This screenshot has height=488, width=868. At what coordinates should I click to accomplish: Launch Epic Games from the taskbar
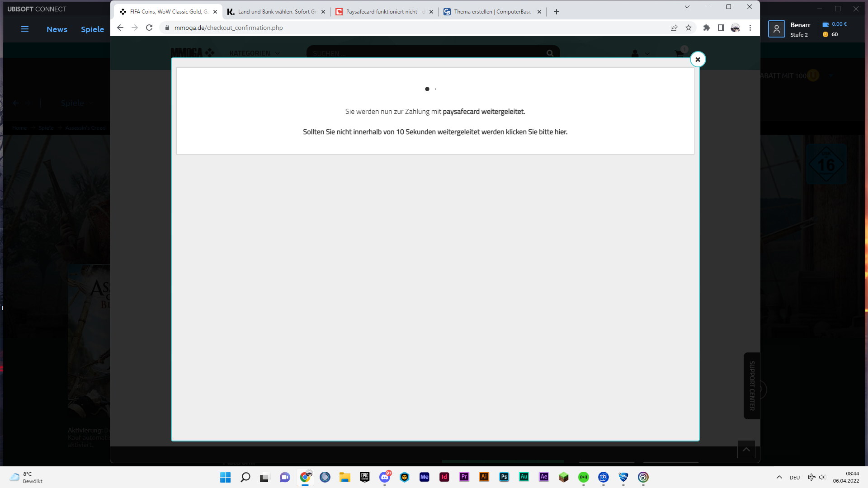[364, 477]
